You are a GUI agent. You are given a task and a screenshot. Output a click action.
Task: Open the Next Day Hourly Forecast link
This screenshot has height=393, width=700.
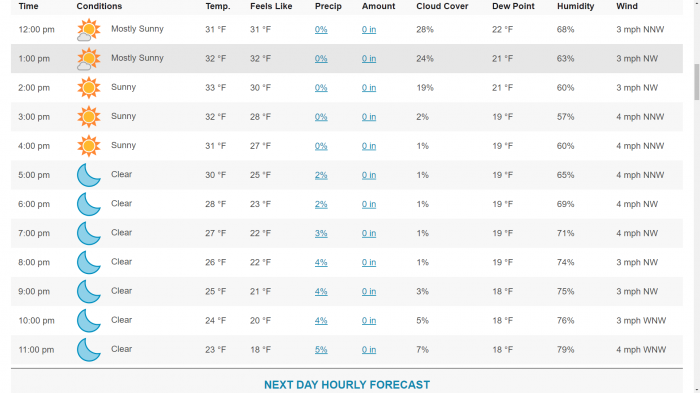(347, 385)
